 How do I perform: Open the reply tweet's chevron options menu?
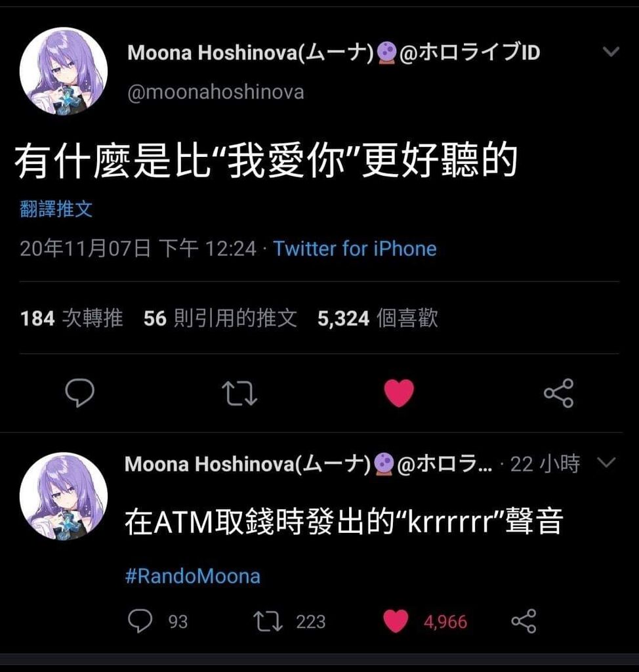click(x=606, y=463)
